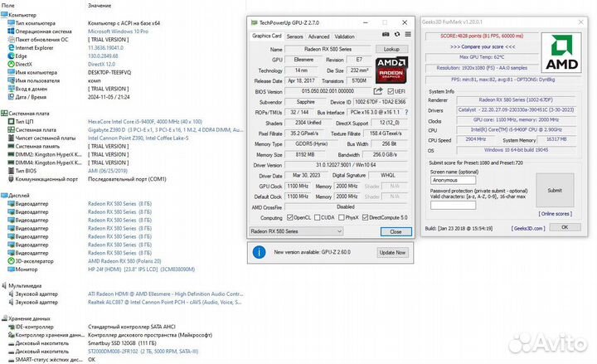Open the HP 24f (HDMI) monitor link
This screenshot has width=597, height=364.
141,269
